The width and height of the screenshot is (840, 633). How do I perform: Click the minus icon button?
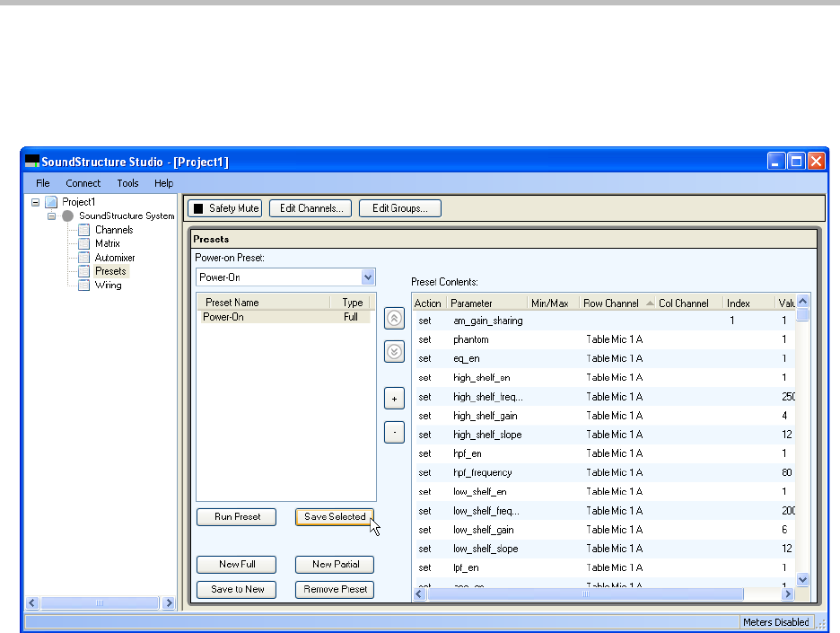point(394,433)
